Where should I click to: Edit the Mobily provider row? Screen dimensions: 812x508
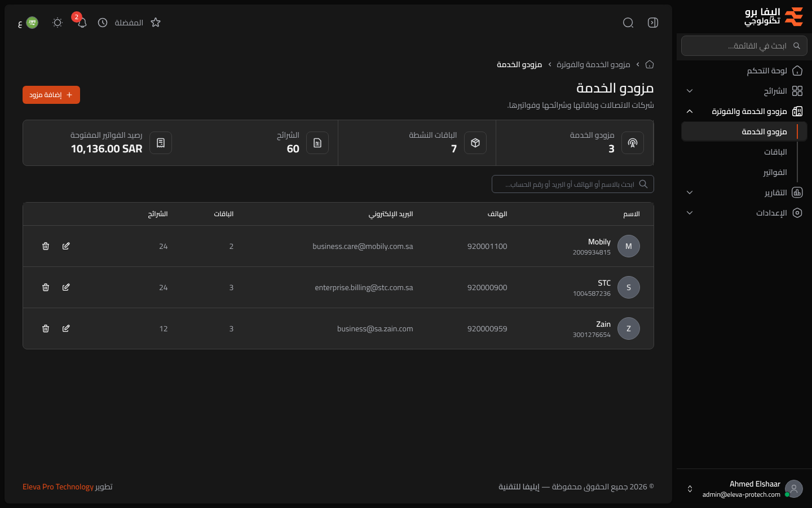click(x=66, y=246)
